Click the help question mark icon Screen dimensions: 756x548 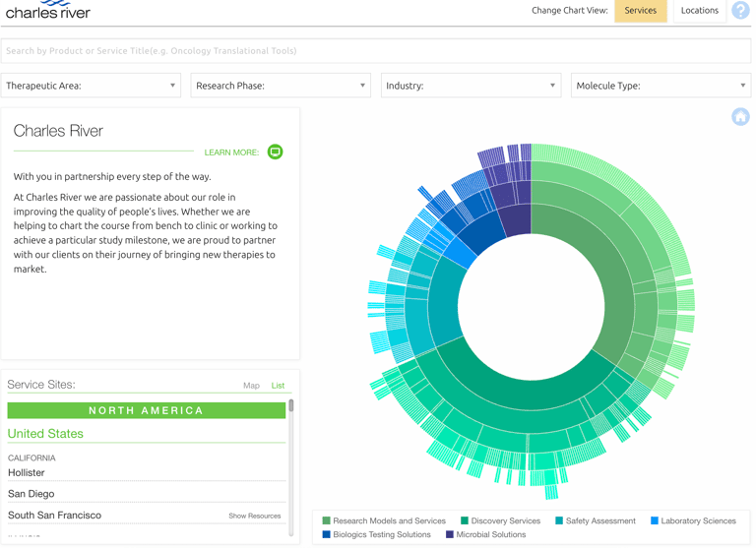tap(740, 10)
